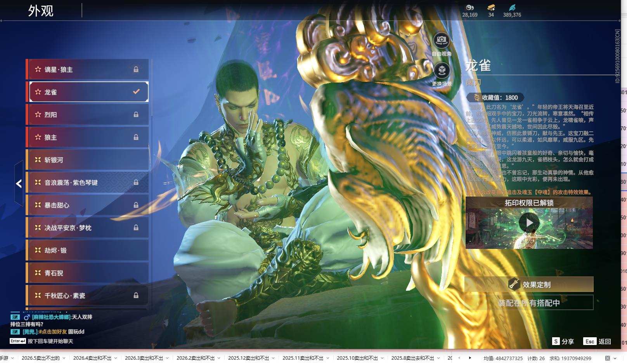Select the 音浪震荡·紫色琴键 skin
627x364 pixels.
(88, 182)
